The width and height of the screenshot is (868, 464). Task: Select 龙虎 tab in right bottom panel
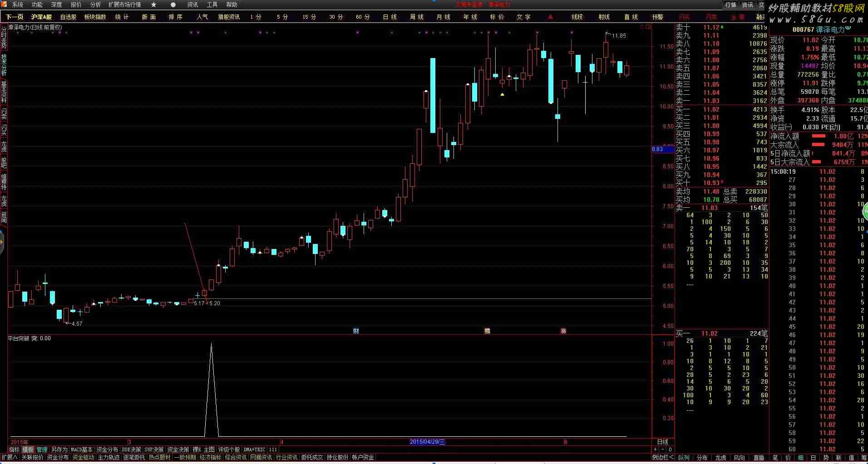[x=720, y=458]
